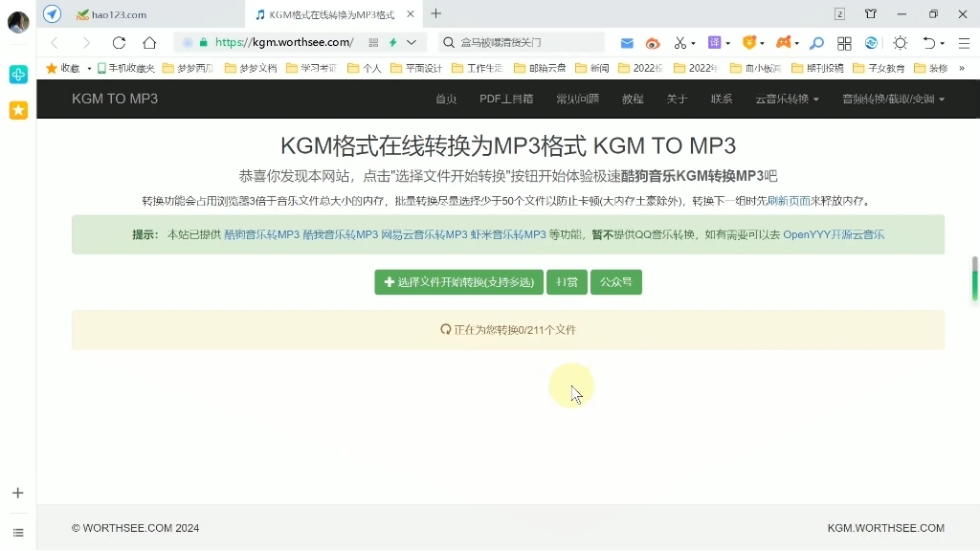Image resolution: width=980 pixels, height=551 pixels.
Task: Open the address bar suggestions dropdown arrow
Action: pos(410,43)
